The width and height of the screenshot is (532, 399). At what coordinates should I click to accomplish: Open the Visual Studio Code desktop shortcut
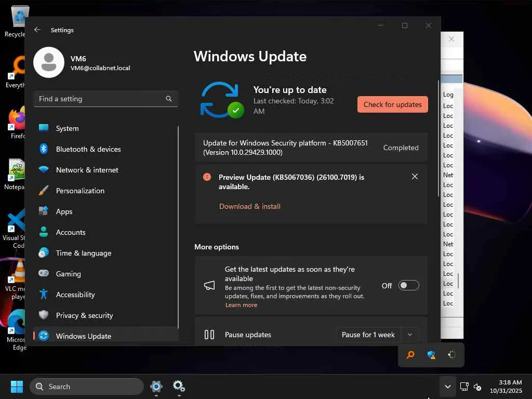pyautogui.click(x=14, y=229)
